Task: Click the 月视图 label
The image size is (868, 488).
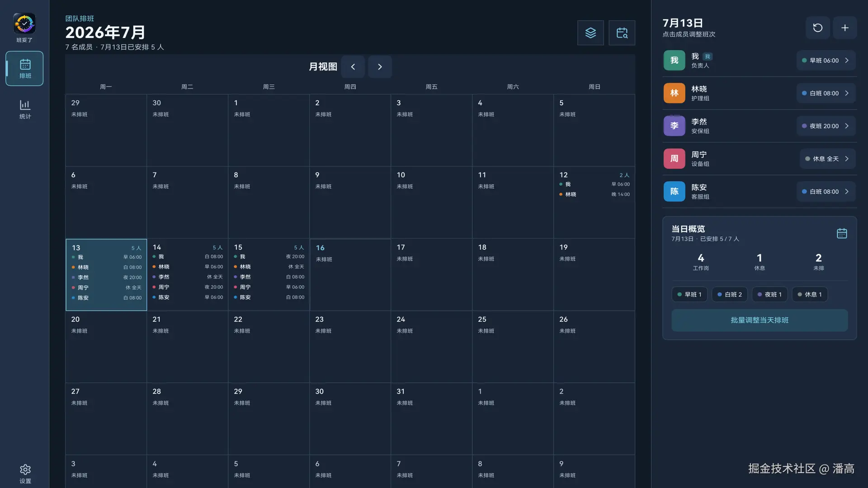Action: [x=323, y=67]
